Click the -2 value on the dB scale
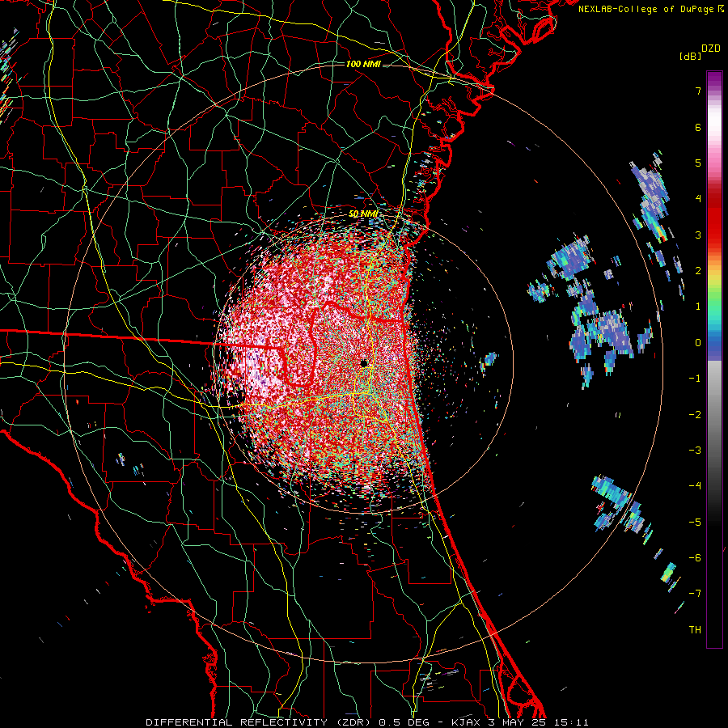 click(695, 415)
